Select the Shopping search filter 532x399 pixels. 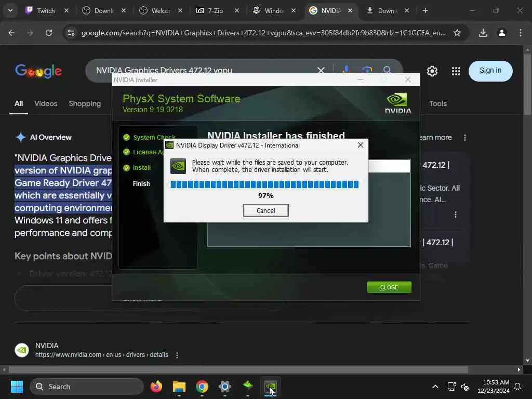tap(85, 103)
